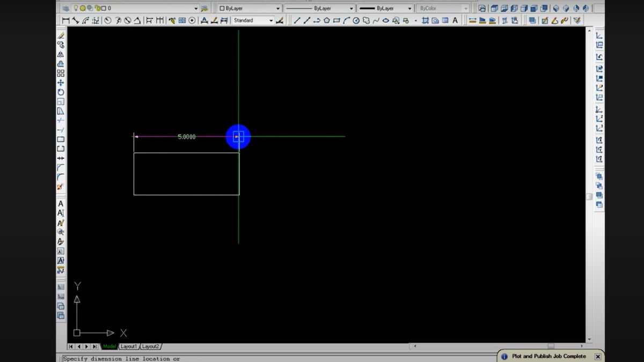Select the Chamfer modify tool
Screen dimensions: 644x362
61,168
